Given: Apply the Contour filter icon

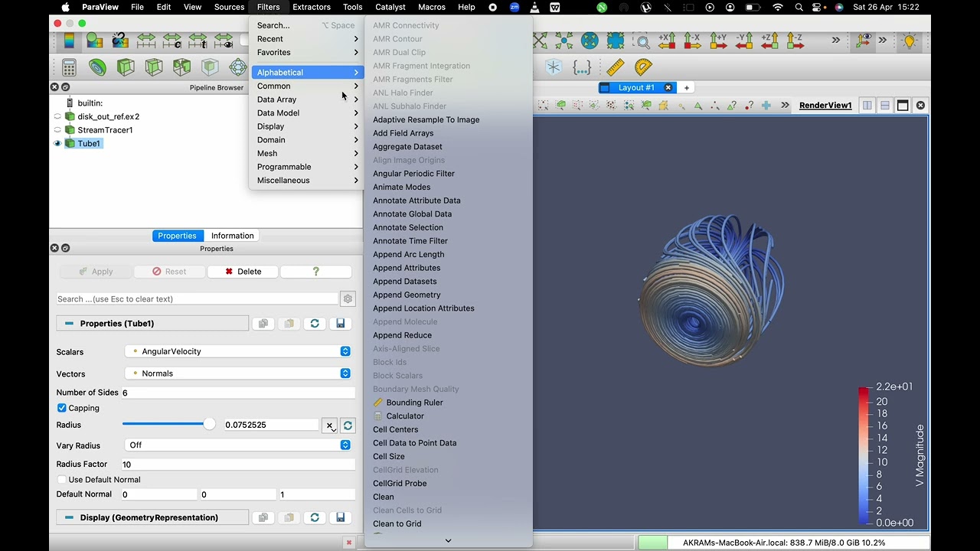Looking at the screenshot, I should click(97, 67).
